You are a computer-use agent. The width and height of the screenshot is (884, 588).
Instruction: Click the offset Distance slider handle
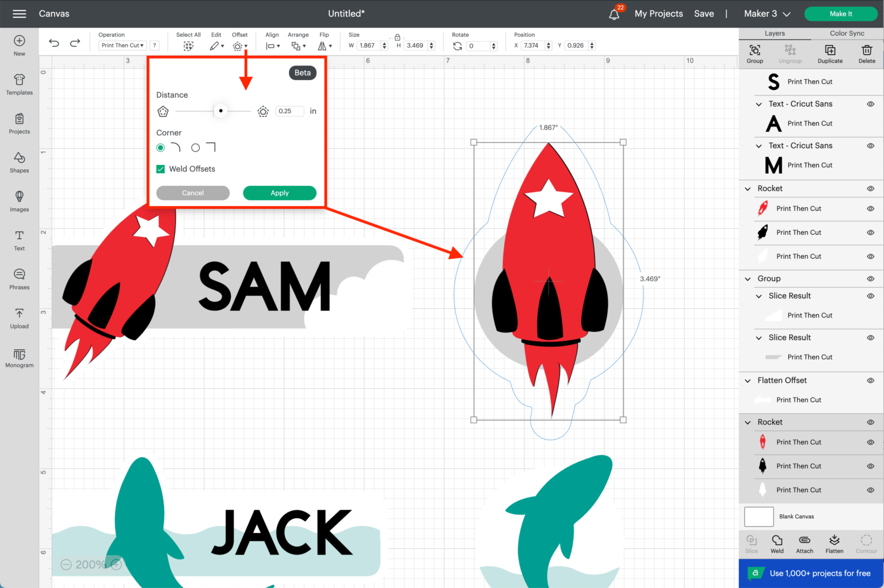tap(220, 111)
